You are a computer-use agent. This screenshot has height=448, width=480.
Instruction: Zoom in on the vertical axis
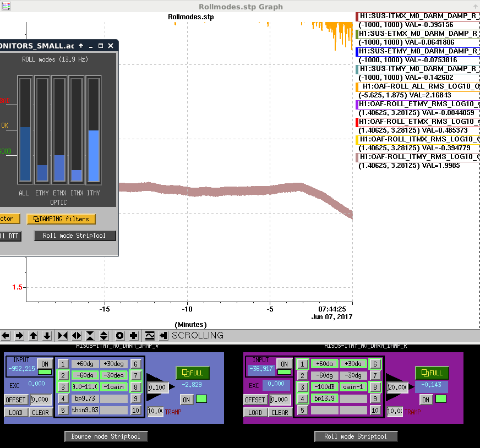point(90,336)
